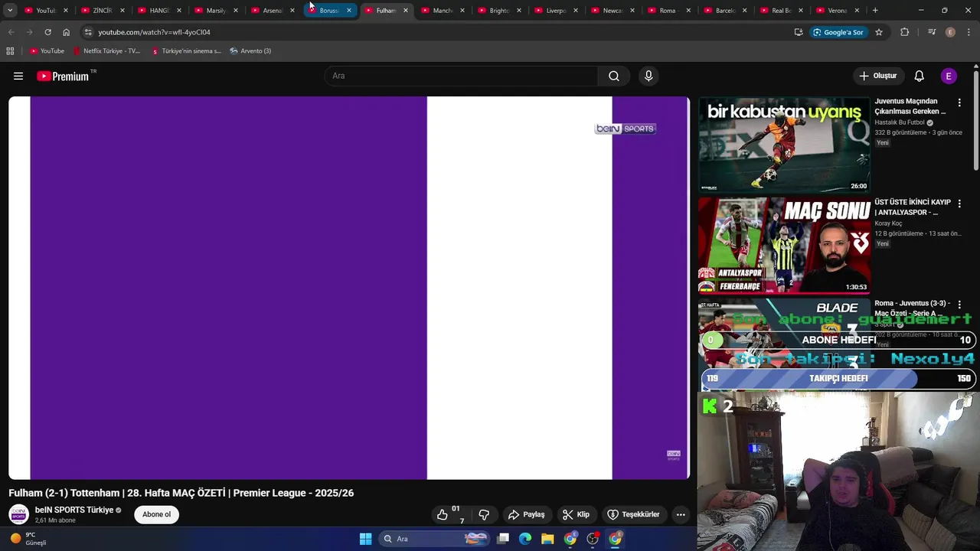Open the tab search dropdown arrow
Image resolution: width=980 pixels, height=551 pixels.
coord(10,11)
